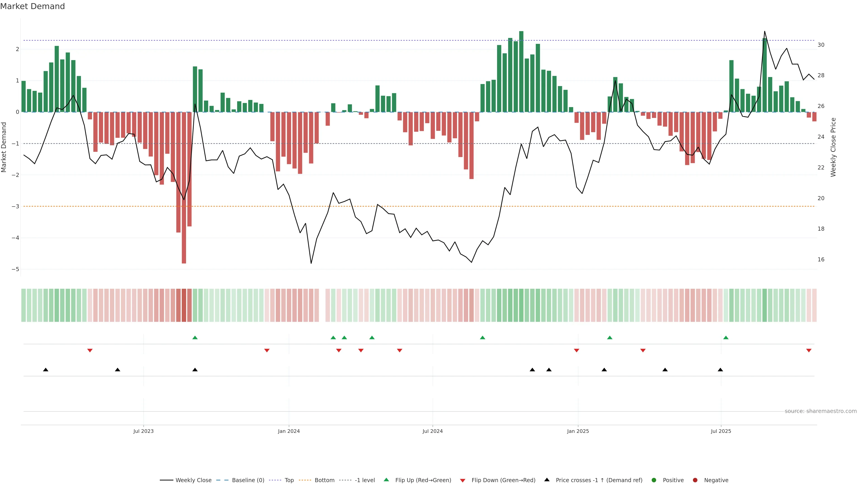Click the first black price-cross triangle at far left
Screen dimensions: 868x488
click(46, 370)
